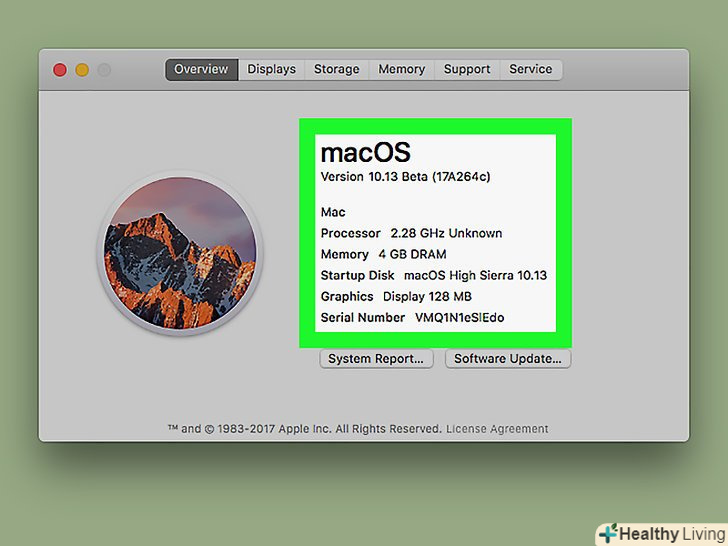Viewport: 728px width, 546px height.
Task: Click the macOS High Sierra mountain icon
Action: coord(180,253)
